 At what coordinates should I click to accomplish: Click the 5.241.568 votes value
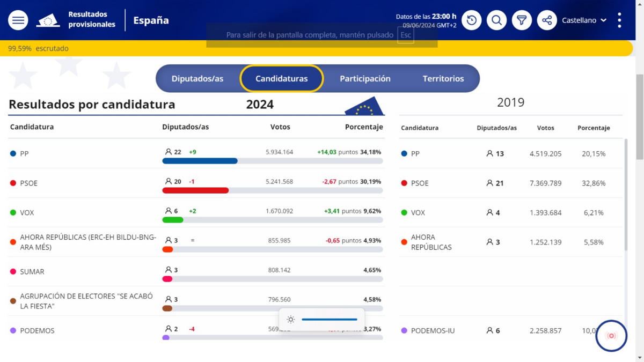pos(280,181)
